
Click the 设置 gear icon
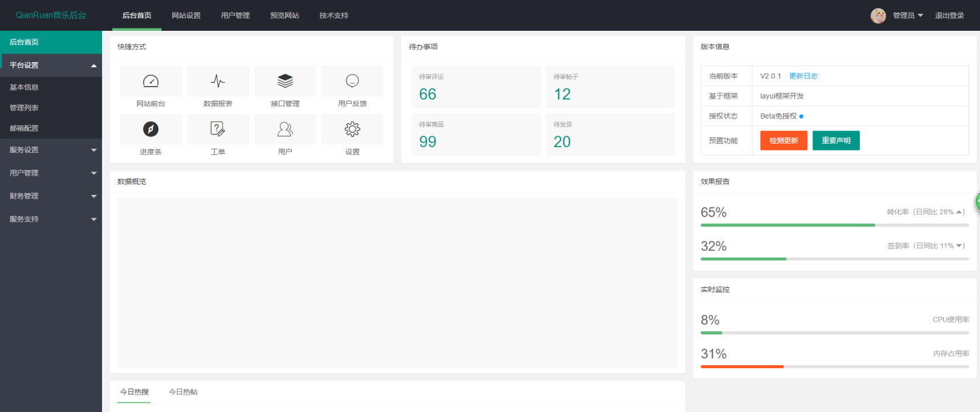(352, 129)
